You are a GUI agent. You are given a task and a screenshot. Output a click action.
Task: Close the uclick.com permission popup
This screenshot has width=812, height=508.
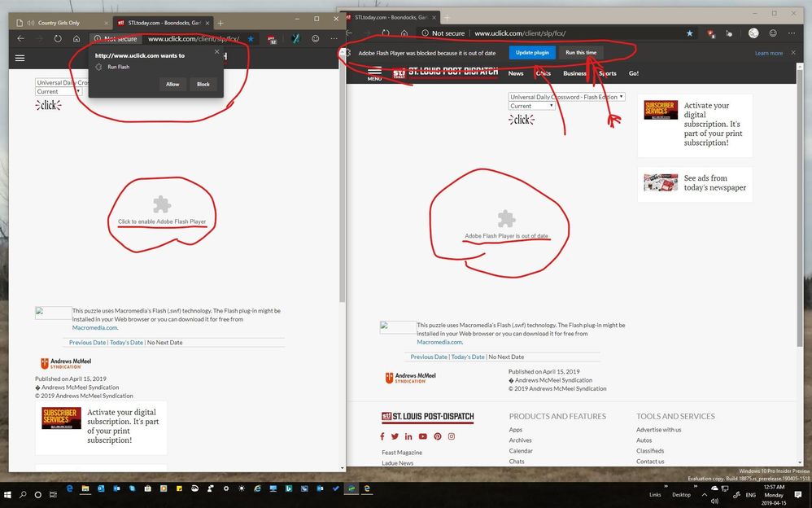217,52
